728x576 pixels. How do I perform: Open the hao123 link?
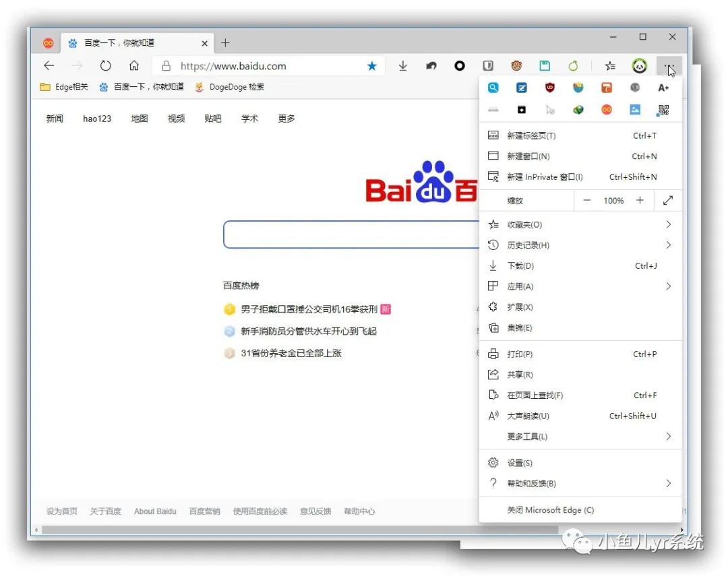pyautogui.click(x=97, y=119)
